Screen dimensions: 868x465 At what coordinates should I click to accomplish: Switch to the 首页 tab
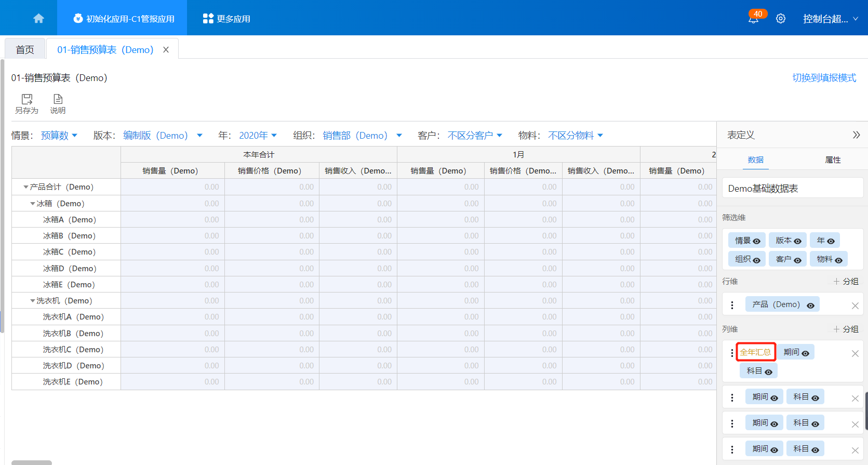point(25,49)
